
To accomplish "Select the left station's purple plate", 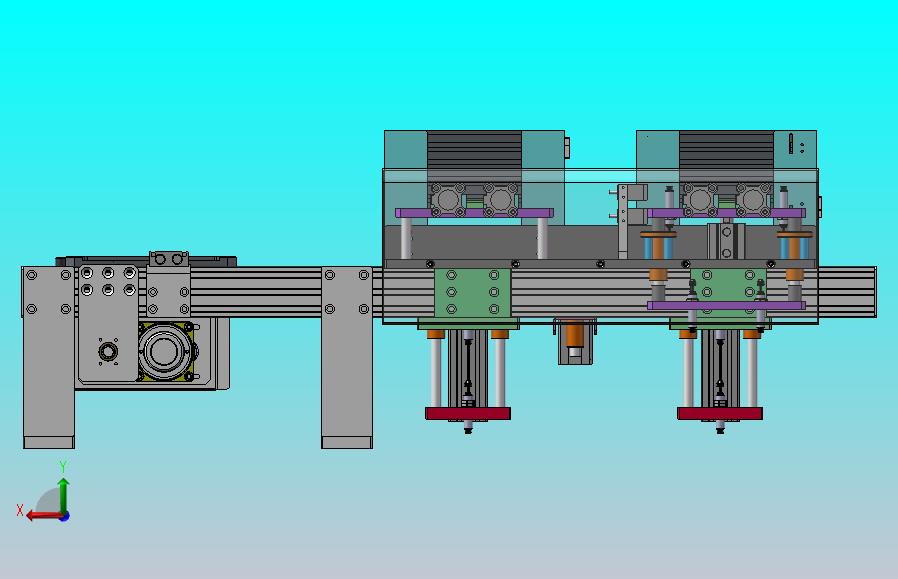I will click(474, 213).
